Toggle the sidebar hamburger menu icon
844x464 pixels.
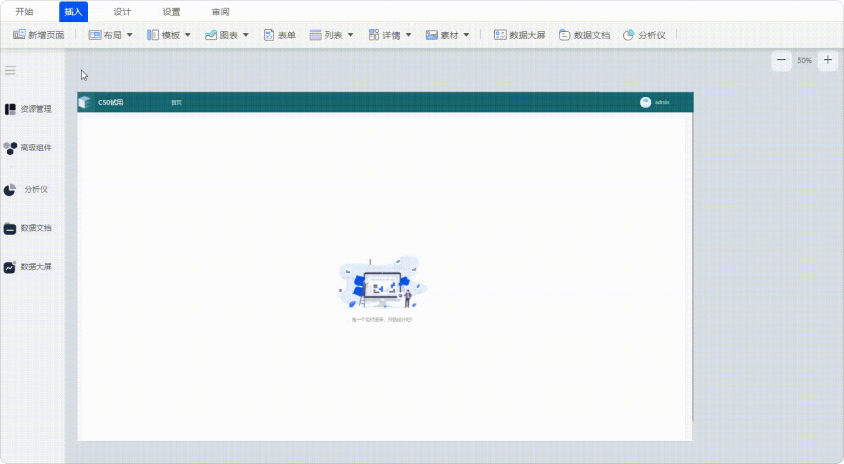(10, 70)
